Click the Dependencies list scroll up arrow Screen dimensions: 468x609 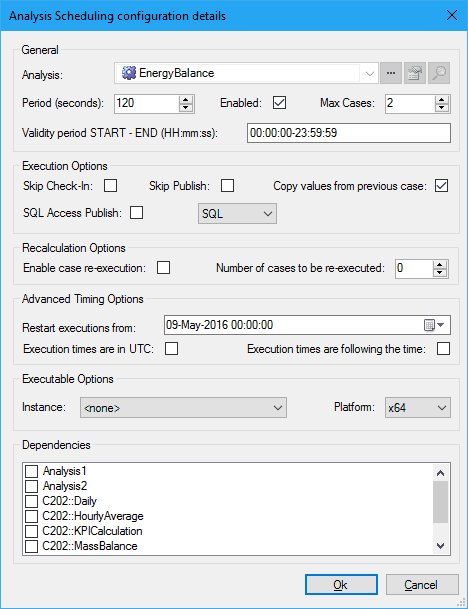point(440,473)
